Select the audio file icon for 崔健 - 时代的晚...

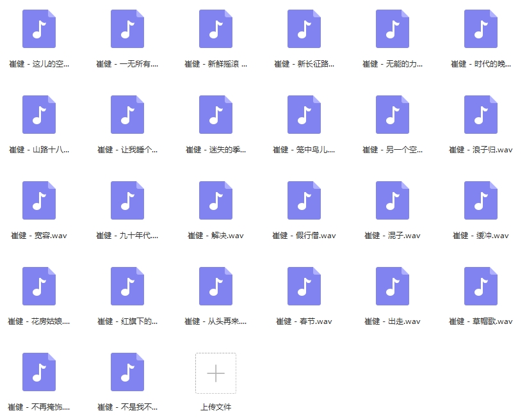coord(481,29)
